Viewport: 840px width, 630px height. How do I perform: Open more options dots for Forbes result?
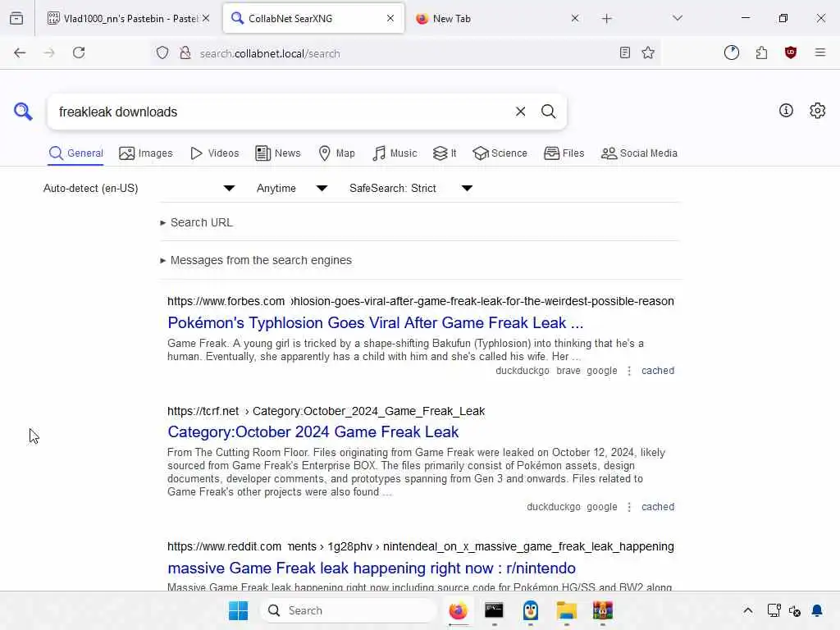click(x=629, y=371)
